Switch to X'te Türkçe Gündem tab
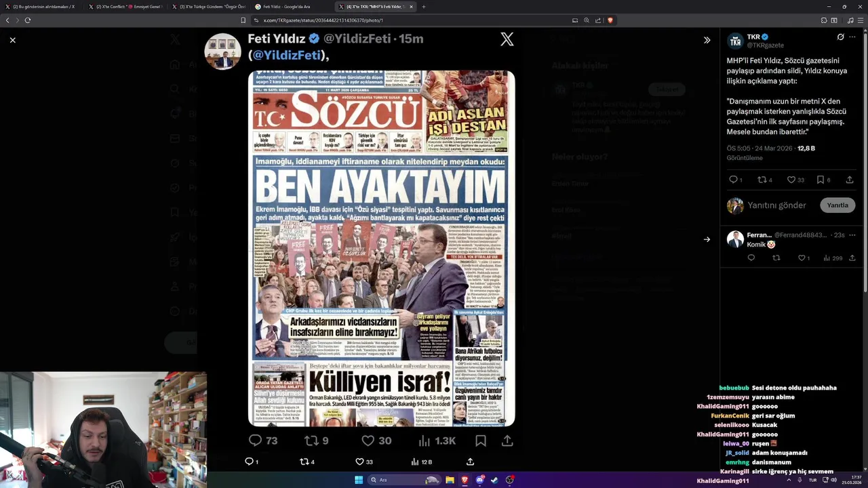Viewport: 868px width, 488px height. point(208,7)
